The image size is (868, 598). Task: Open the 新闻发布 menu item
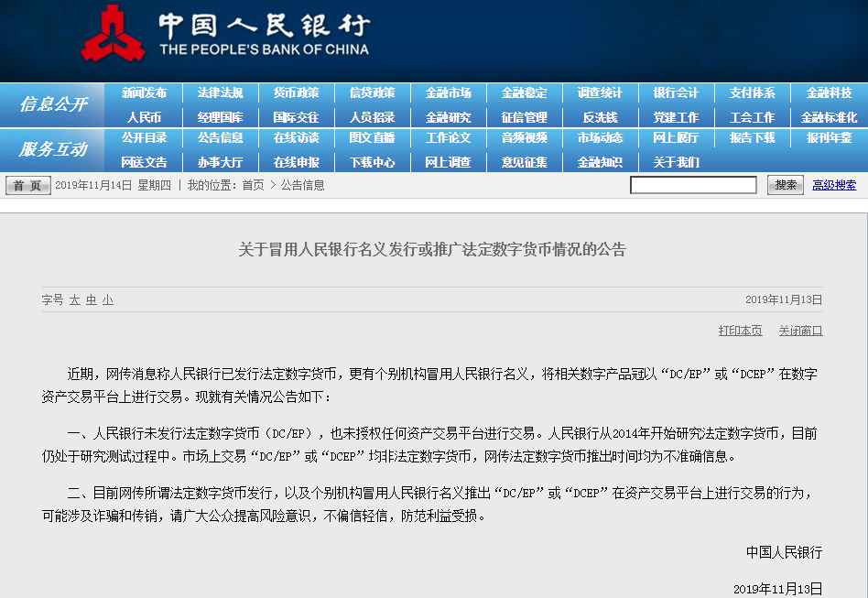[143, 92]
